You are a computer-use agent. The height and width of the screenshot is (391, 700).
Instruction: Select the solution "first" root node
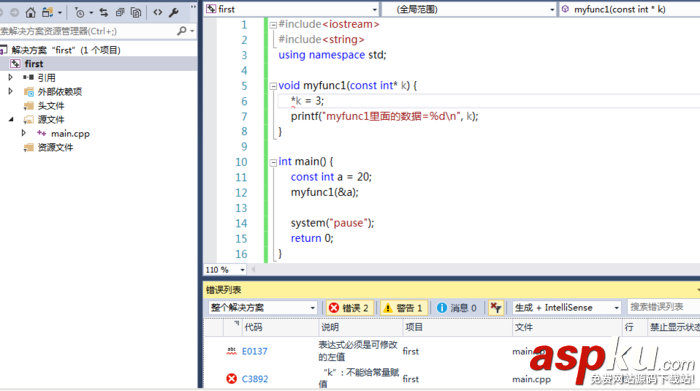(66, 50)
